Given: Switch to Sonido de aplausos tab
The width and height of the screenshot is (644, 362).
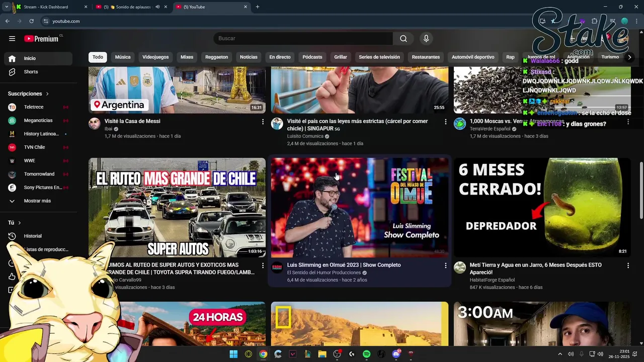Looking at the screenshot, I should coord(131,7).
